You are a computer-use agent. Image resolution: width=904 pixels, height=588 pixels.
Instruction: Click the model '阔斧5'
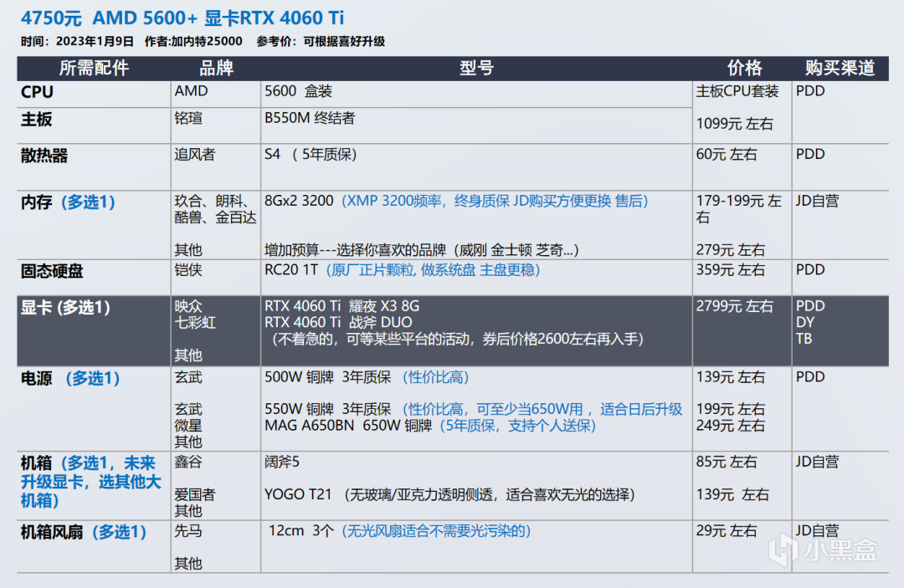(282, 462)
